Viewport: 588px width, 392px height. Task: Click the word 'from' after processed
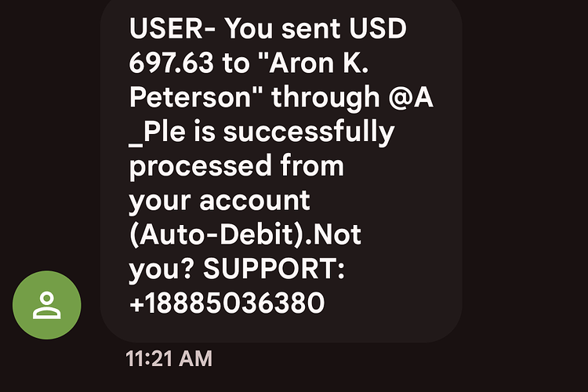point(312,165)
